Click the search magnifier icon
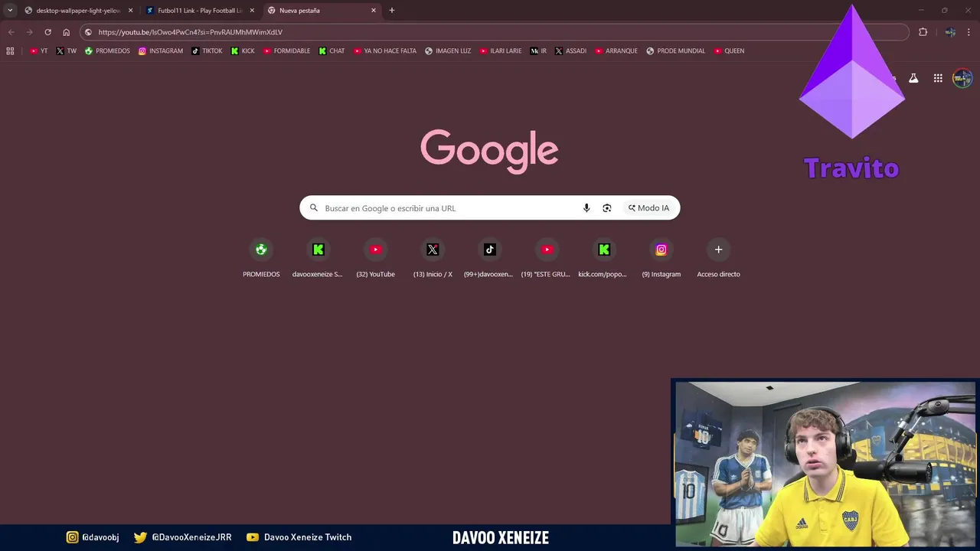The width and height of the screenshot is (980, 551). [314, 208]
